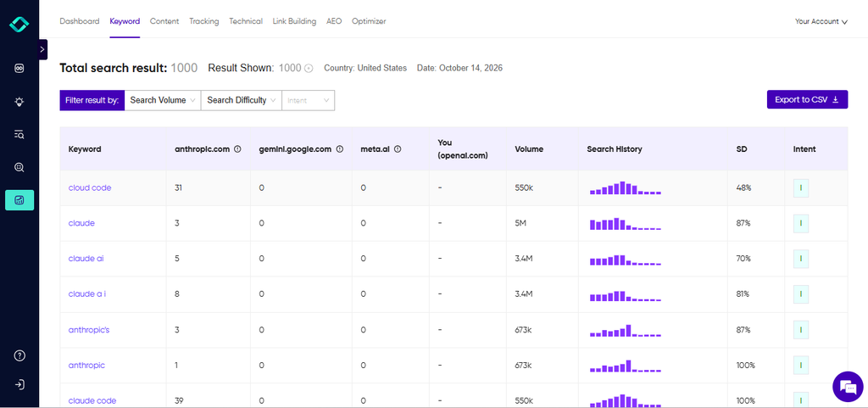Open the claude code keyword link
Screen dimensions: 868x408
92,401
